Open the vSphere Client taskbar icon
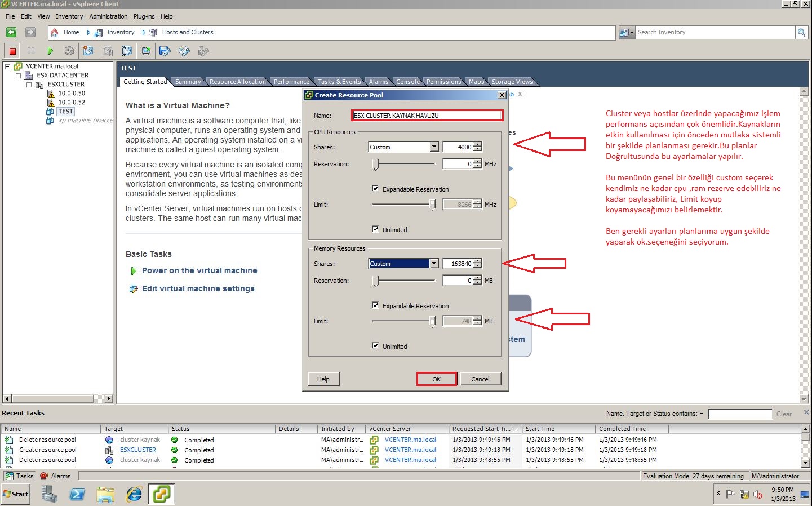812x506 pixels. pyautogui.click(x=161, y=494)
